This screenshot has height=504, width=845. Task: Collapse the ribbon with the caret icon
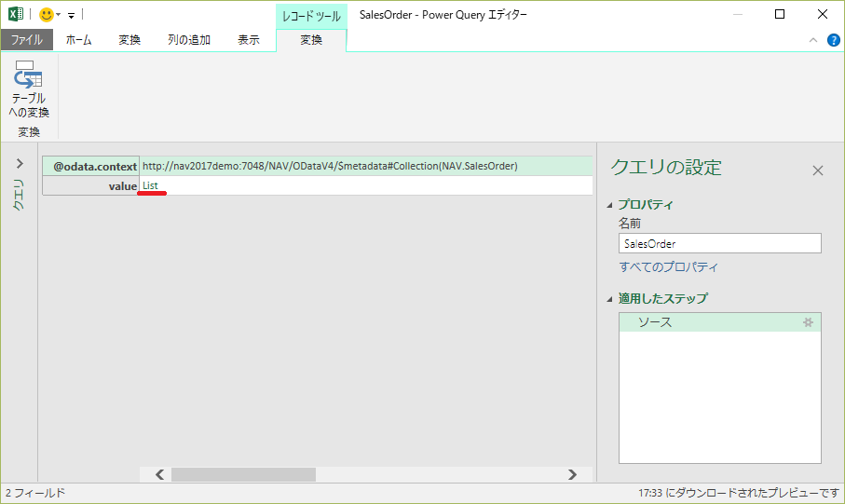(813, 40)
